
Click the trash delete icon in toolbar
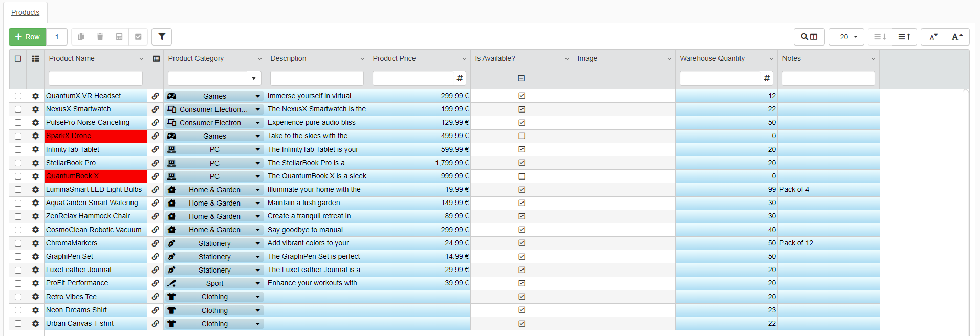[100, 37]
